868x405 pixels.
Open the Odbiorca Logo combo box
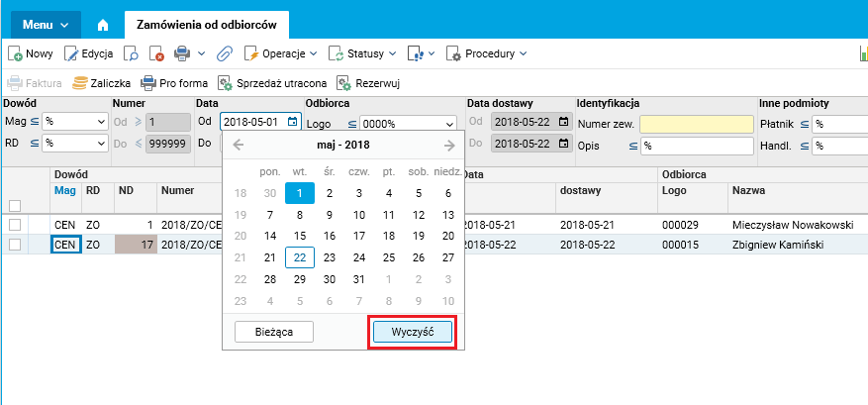[x=408, y=124]
